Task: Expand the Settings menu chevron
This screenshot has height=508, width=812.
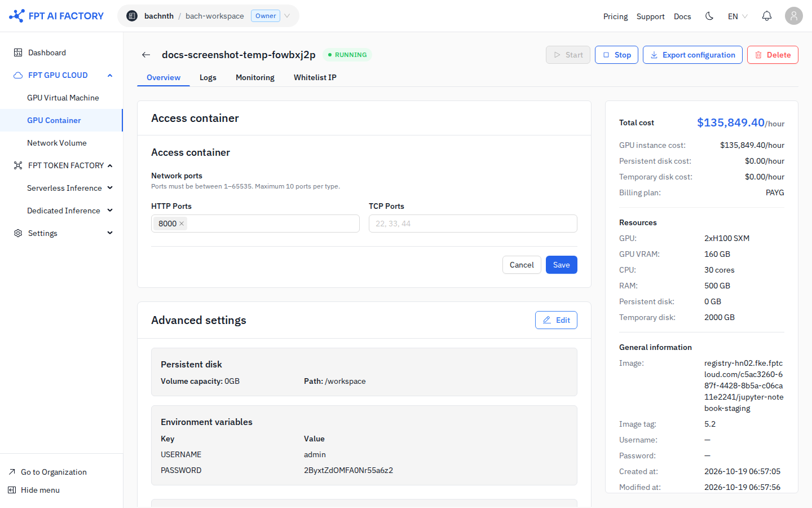Action: [x=110, y=233]
